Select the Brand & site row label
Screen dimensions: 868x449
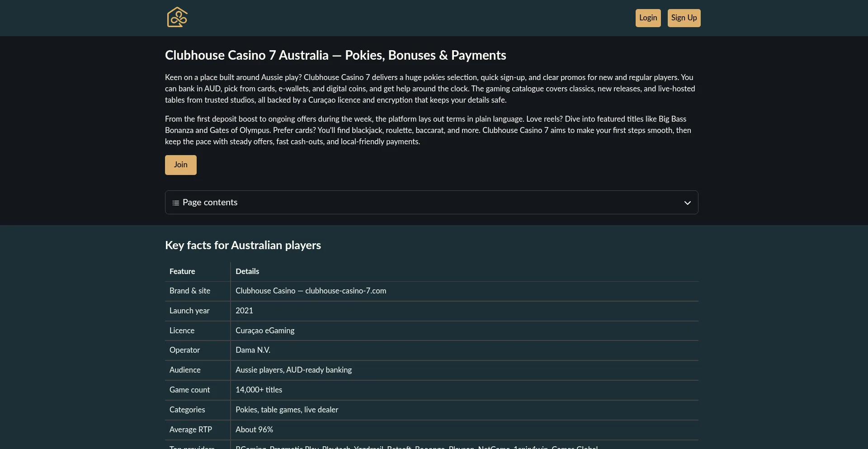(x=190, y=291)
